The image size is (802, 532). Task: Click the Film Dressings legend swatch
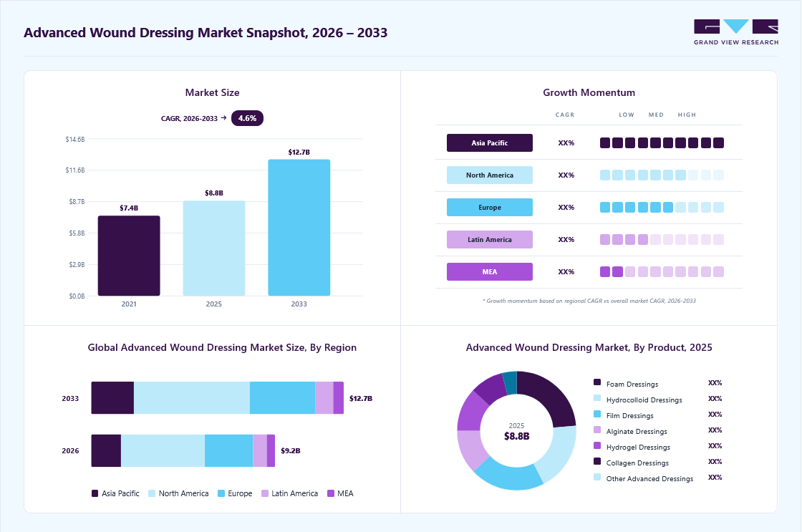tap(597, 414)
